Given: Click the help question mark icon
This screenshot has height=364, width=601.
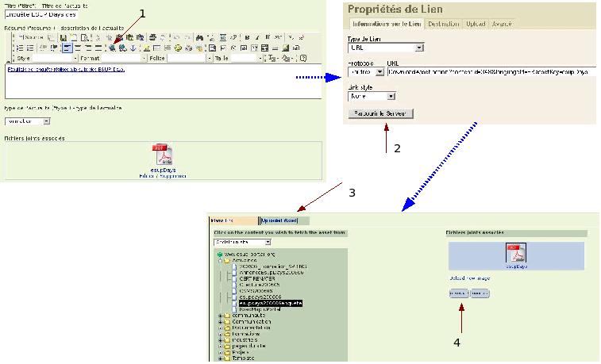Looking at the screenshot, I should (x=304, y=58).
